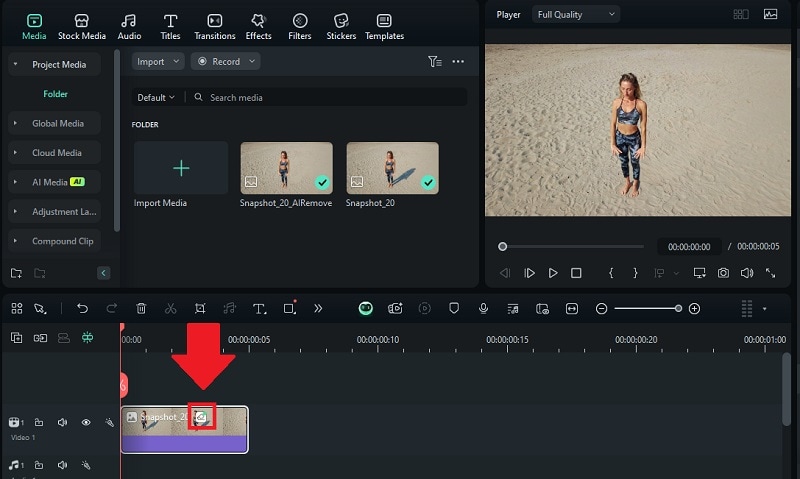Open the green AI assistant icon

pyautogui.click(x=365, y=308)
